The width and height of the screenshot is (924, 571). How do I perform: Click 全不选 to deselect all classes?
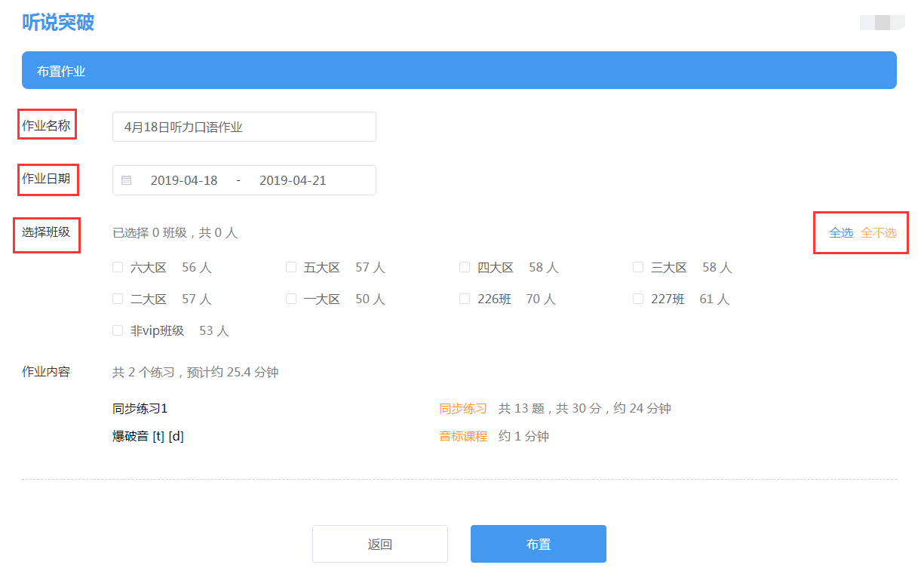pos(879,232)
